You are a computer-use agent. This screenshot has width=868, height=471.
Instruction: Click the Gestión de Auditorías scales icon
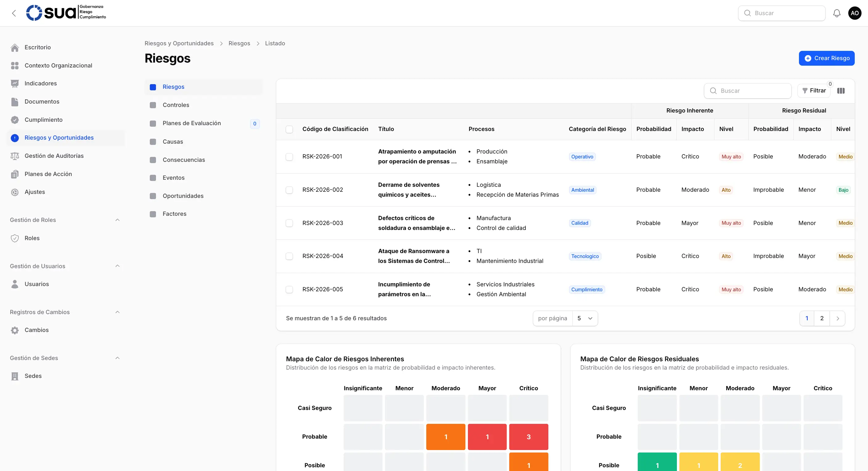coord(15,156)
